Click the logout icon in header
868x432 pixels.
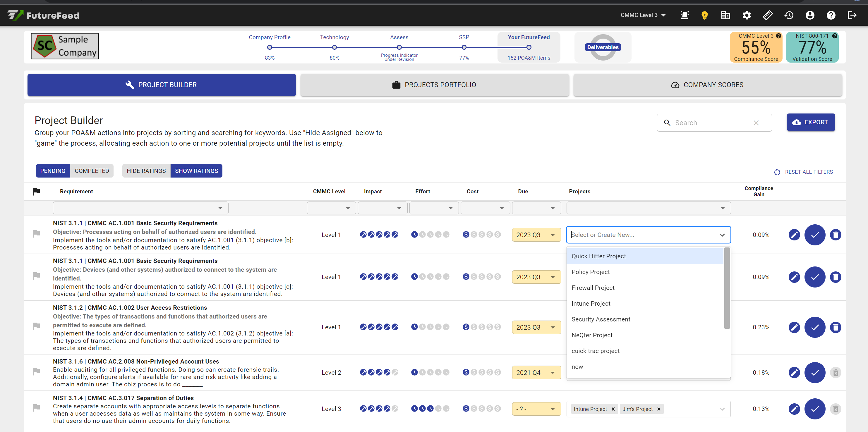click(852, 15)
